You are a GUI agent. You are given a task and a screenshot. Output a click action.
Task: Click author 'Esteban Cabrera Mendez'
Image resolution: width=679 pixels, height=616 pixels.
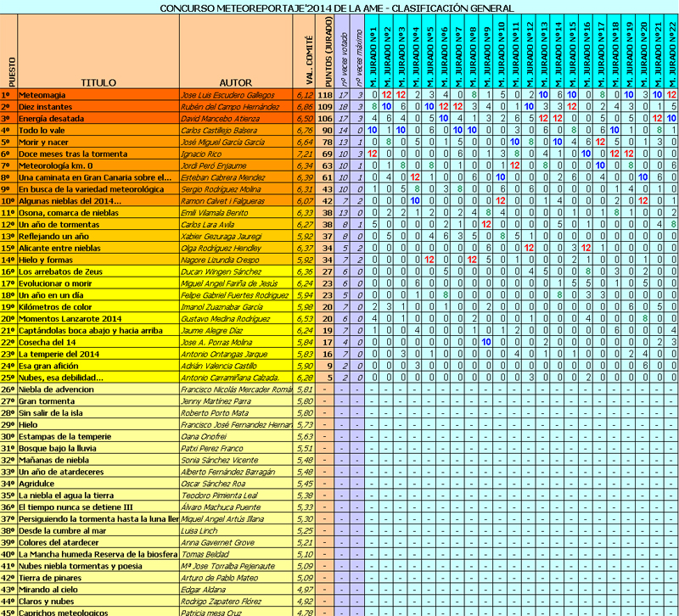[x=223, y=177]
